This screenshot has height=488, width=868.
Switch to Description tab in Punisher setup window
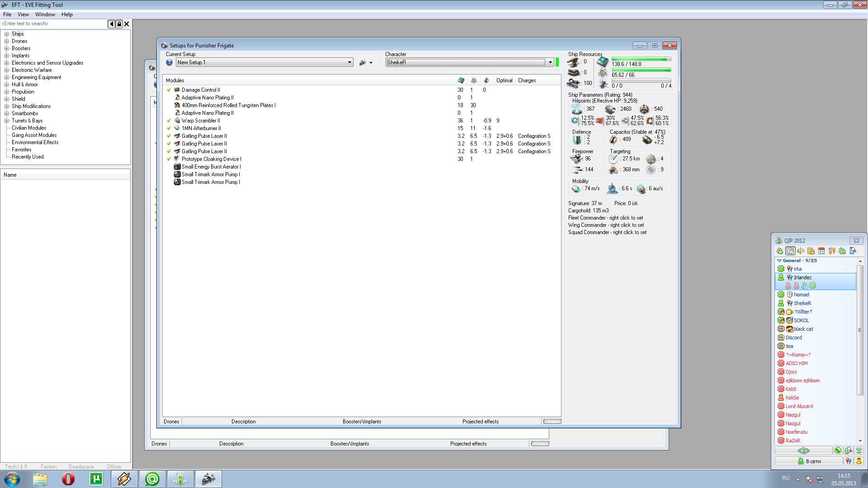click(x=243, y=422)
